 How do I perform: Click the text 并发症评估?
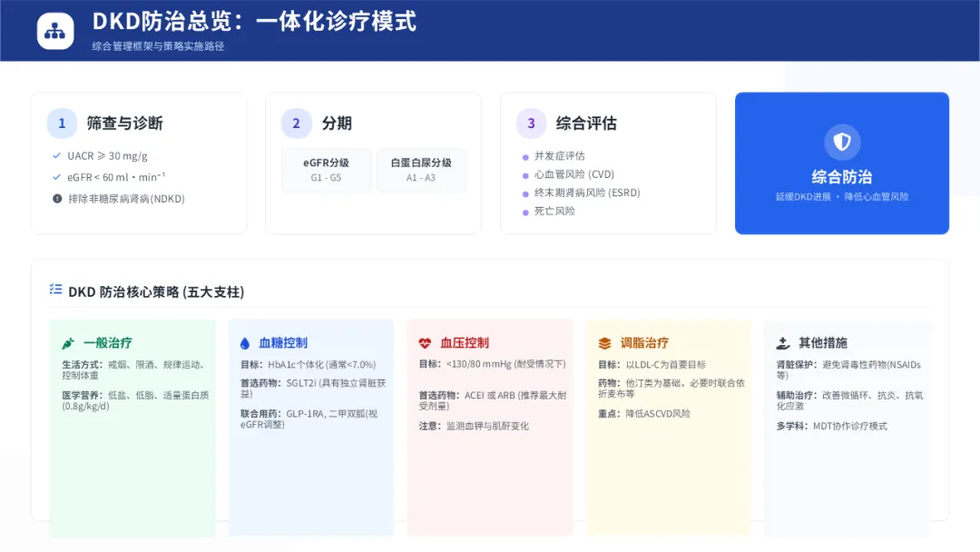[559, 155]
